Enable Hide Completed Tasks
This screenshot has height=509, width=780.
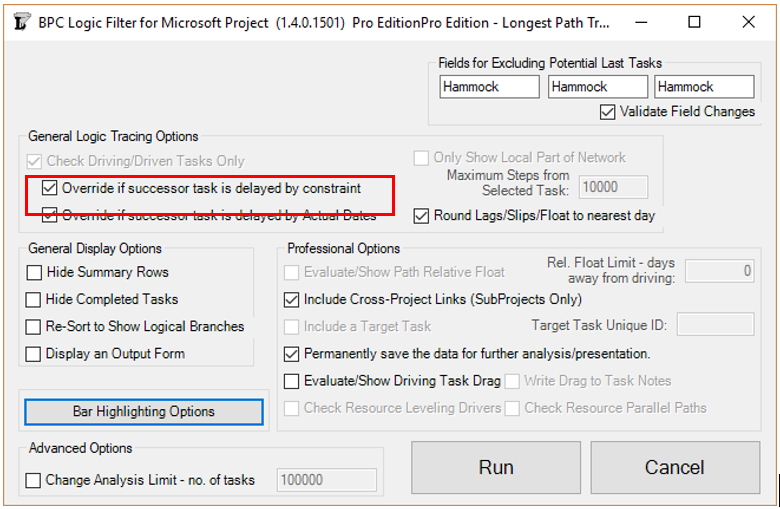pos(33,299)
